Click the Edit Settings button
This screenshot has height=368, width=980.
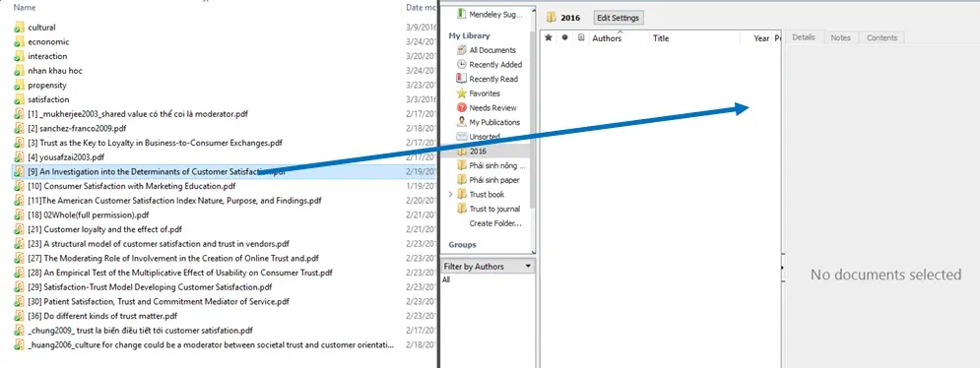point(619,18)
